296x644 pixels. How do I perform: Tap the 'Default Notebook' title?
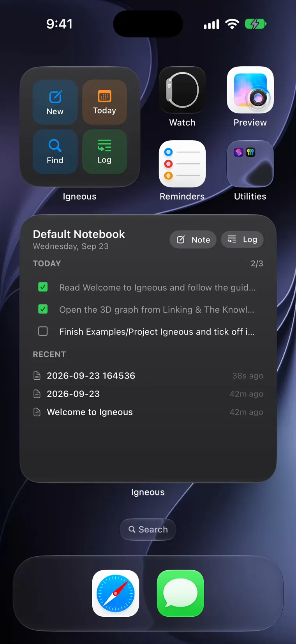79,234
